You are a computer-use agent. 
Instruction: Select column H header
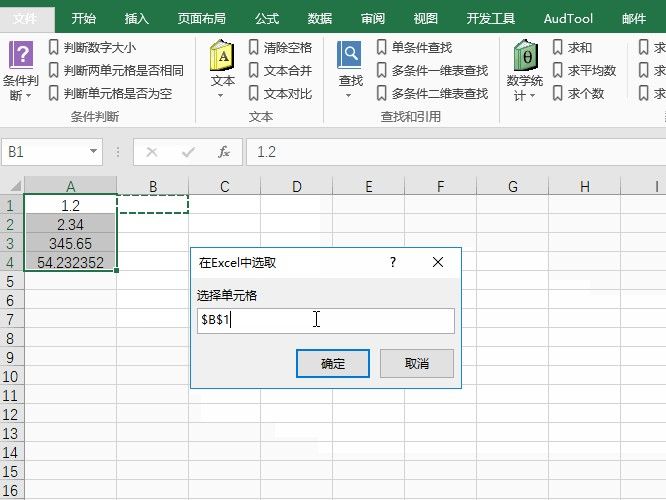(x=584, y=186)
